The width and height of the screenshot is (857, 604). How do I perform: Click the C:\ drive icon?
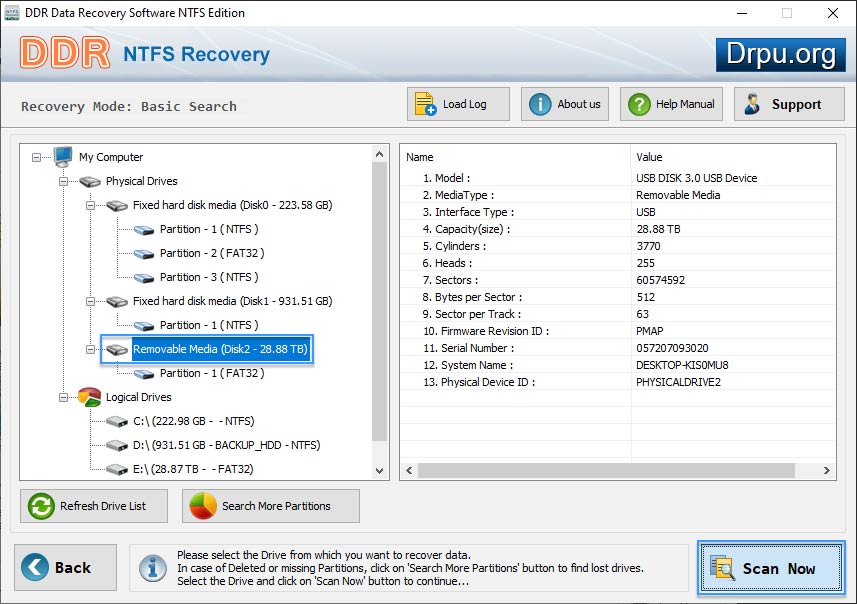pos(117,421)
